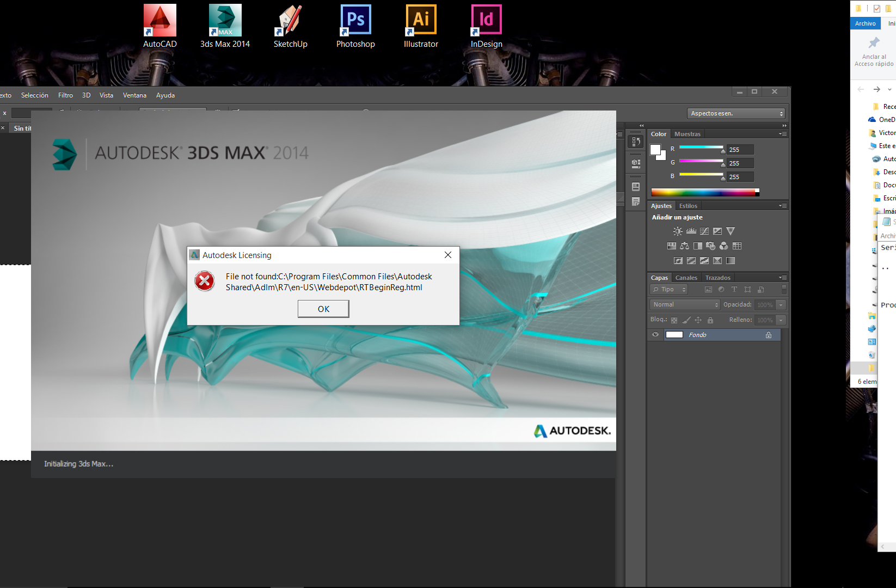Open the Capas panel options menu

pos(782,278)
